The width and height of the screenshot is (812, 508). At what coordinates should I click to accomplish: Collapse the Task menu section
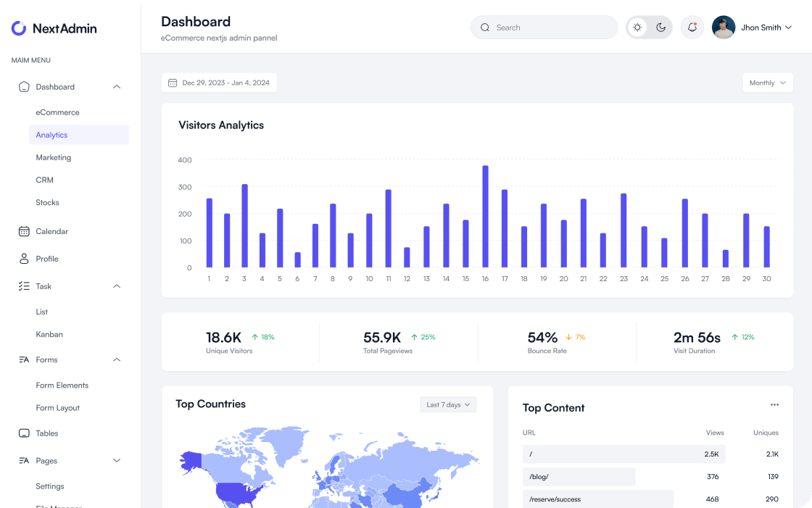(116, 286)
